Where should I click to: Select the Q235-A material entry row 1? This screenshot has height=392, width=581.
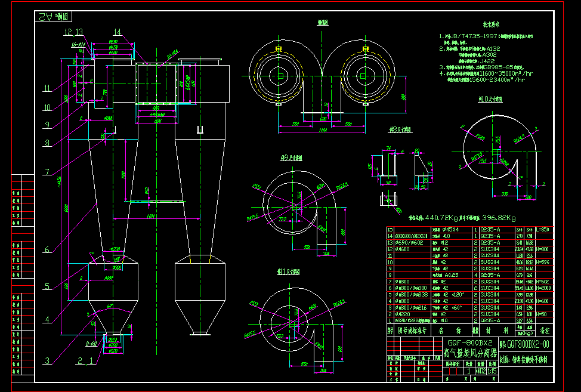tap(489, 319)
